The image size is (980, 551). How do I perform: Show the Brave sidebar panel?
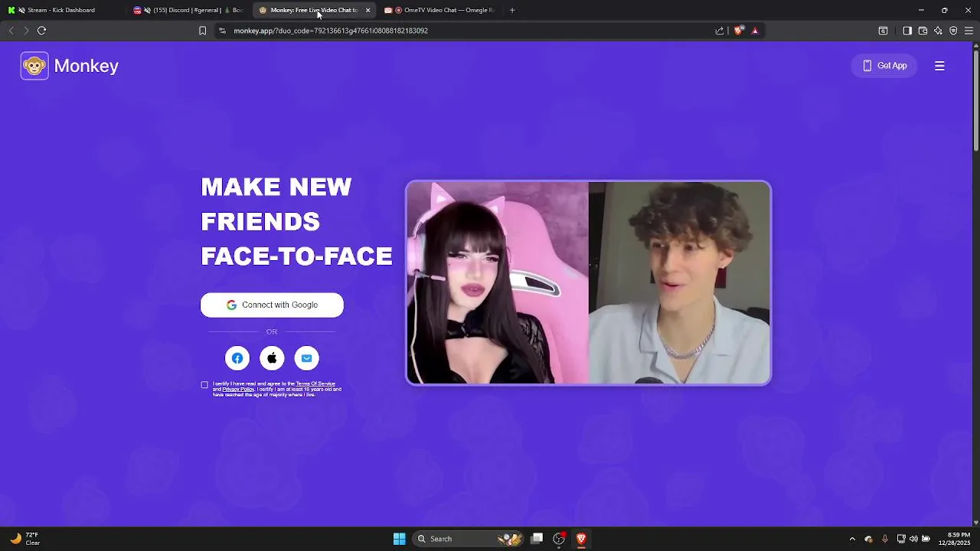click(x=907, y=31)
